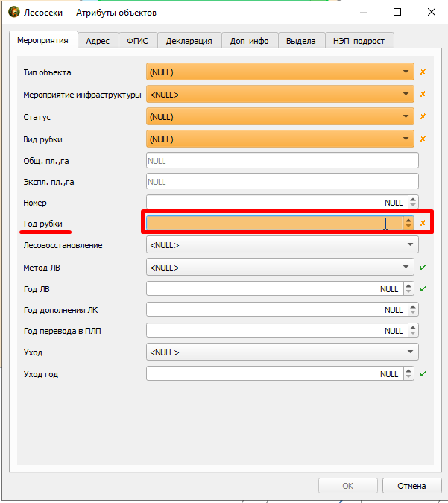Click the Год дополнения ЛК spin arrows
This screenshot has width=448, height=503.
coord(413,309)
